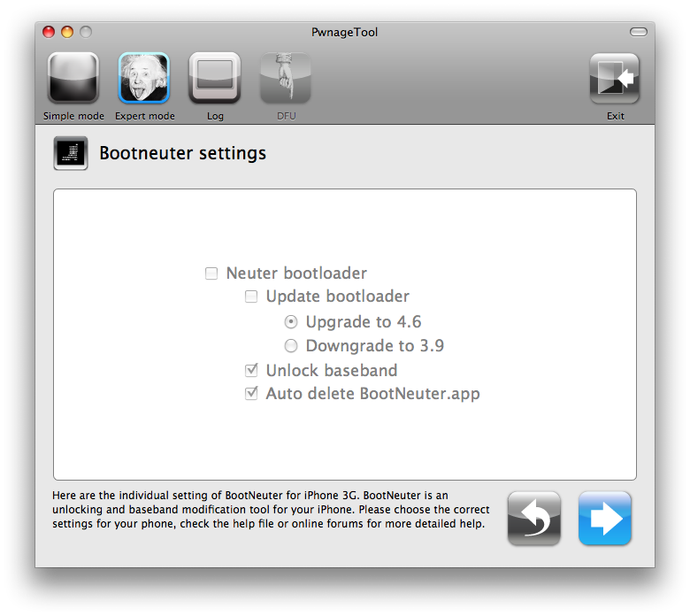Click the DFU toolbar icon
Viewport: 690px width, 616px height.
pyautogui.click(x=286, y=78)
